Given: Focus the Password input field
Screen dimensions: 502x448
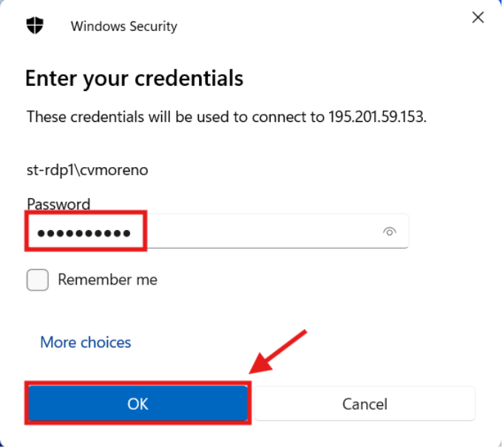Looking at the screenshot, I should tap(259, 232).
